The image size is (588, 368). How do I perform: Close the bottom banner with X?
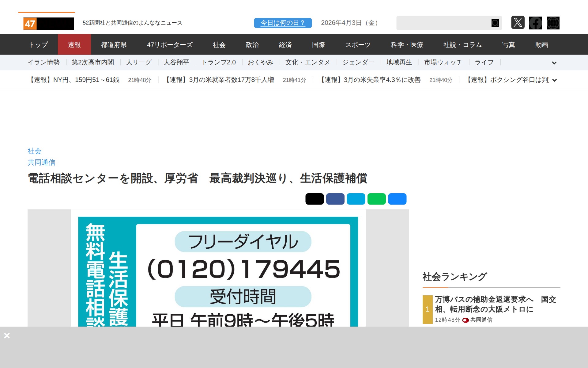pos(7,335)
